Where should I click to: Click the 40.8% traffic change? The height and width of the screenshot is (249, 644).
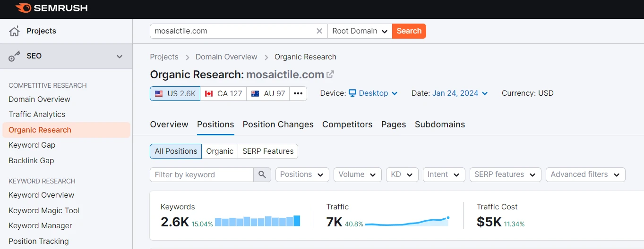click(354, 224)
